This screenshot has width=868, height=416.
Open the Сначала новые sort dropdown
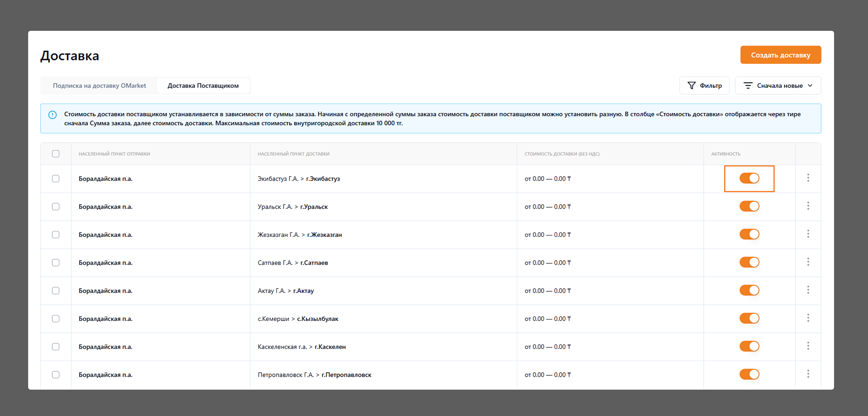[778, 85]
